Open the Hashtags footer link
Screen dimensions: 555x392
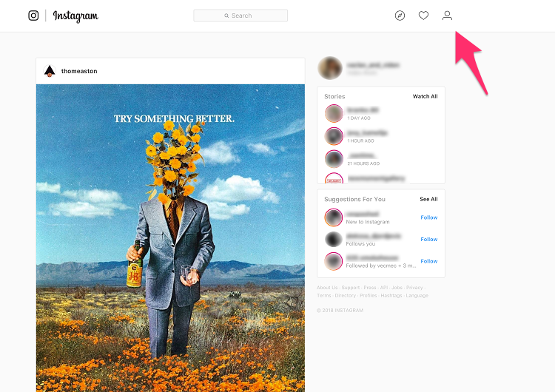[391, 295]
